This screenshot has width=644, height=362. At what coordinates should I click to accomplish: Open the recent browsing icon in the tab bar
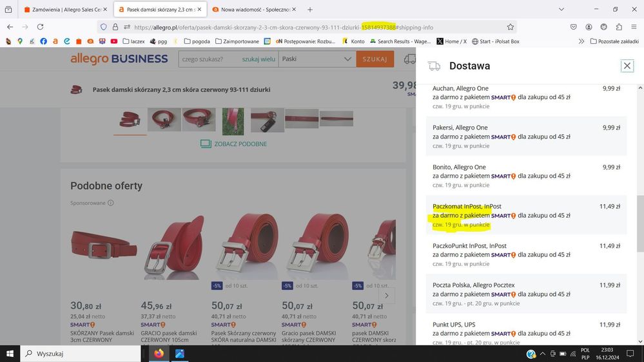click(x=8, y=10)
